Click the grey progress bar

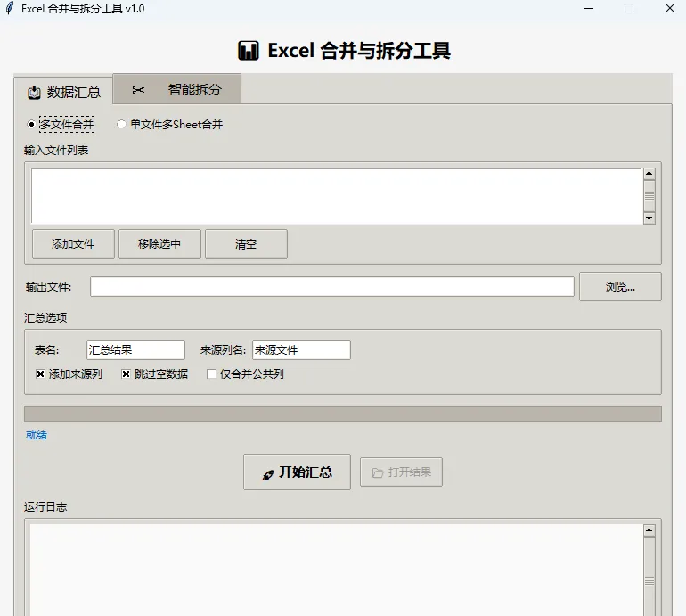pos(343,414)
